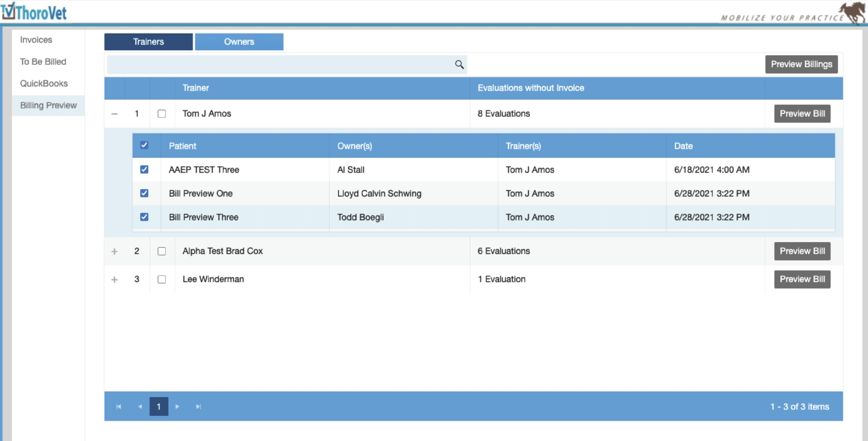Go to last page arrow
868x441 pixels.
pyautogui.click(x=198, y=407)
